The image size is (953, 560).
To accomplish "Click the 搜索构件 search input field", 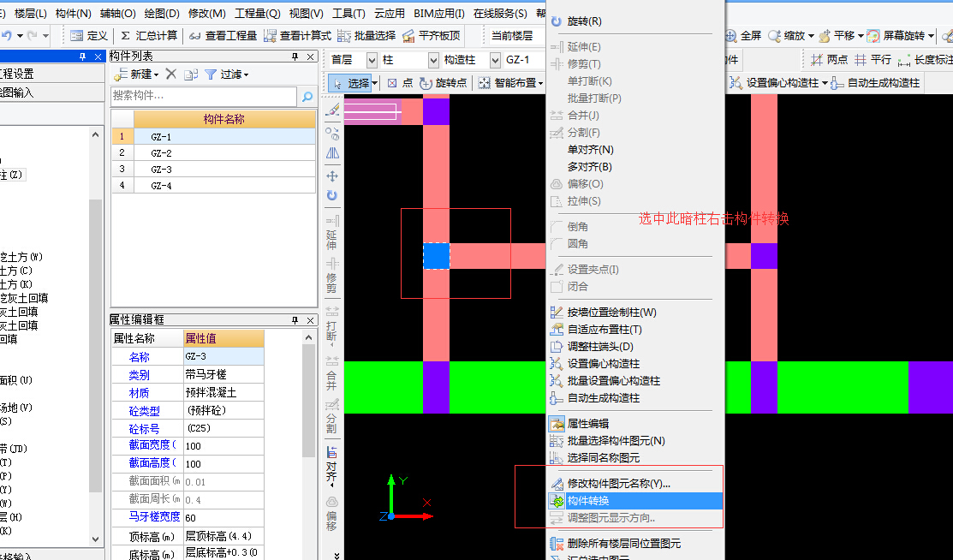I will click(204, 95).
